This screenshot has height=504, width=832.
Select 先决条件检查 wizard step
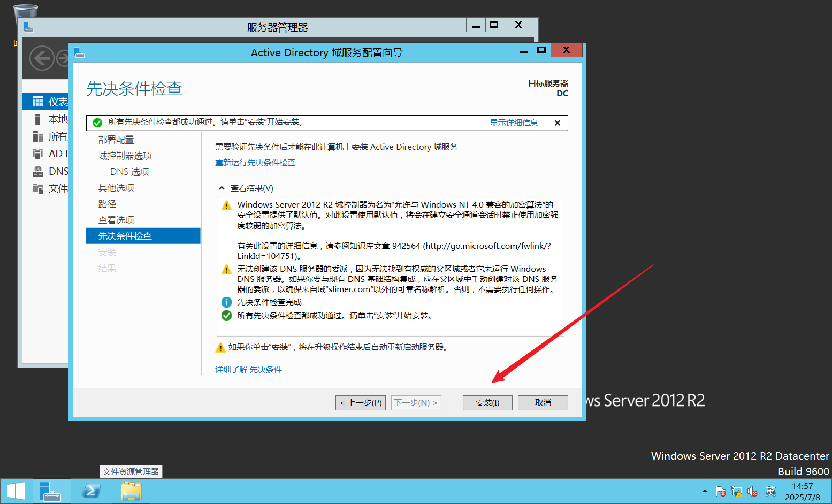[143, 236]
